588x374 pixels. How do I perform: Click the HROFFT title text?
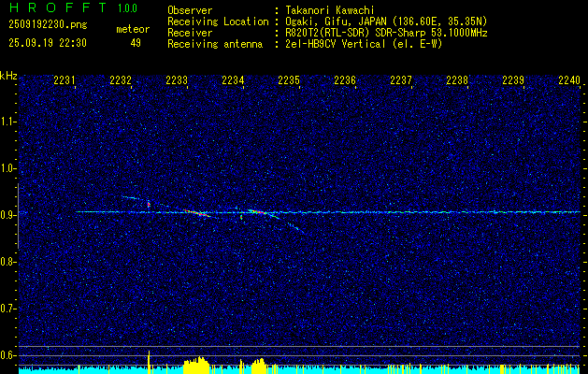click(x=58, y=7)
